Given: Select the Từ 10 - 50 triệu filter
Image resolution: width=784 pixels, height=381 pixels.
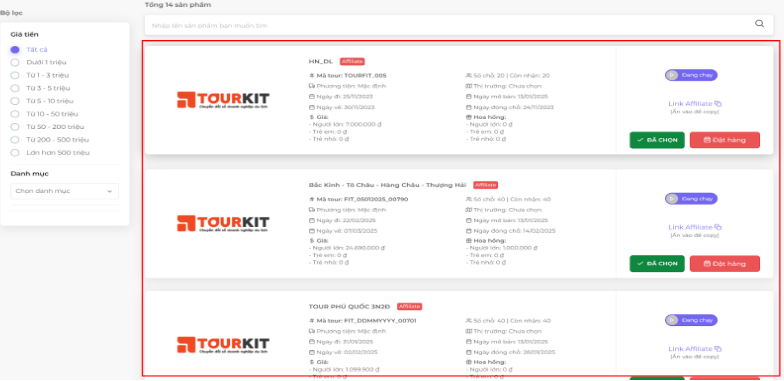Looking at the screenshot, I should click(x=15, y=114).
